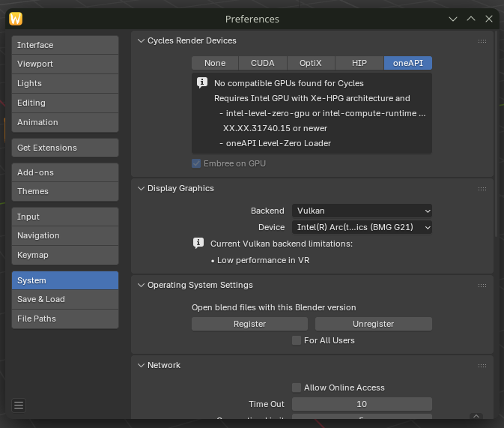Click the scroll-down arrow icon at bottom right
Image resolution: width=504 pixels, height=428 pixels.
tap(476, 416)
